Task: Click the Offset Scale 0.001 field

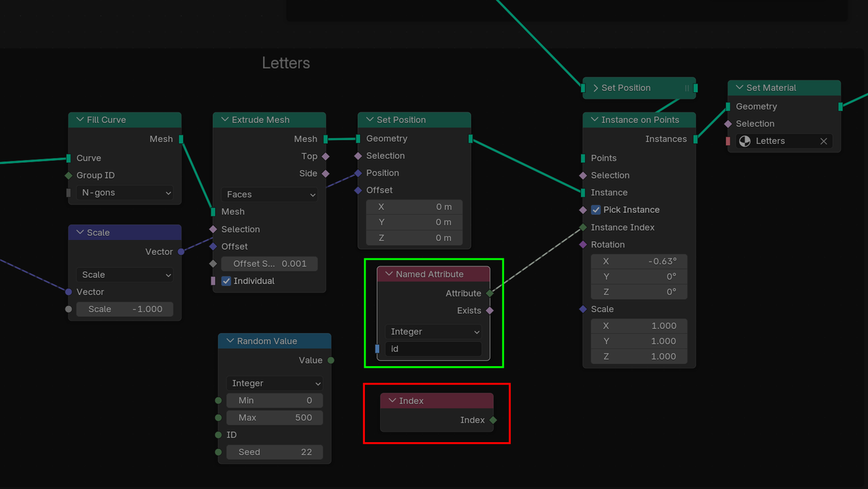Action: point(270,264)
